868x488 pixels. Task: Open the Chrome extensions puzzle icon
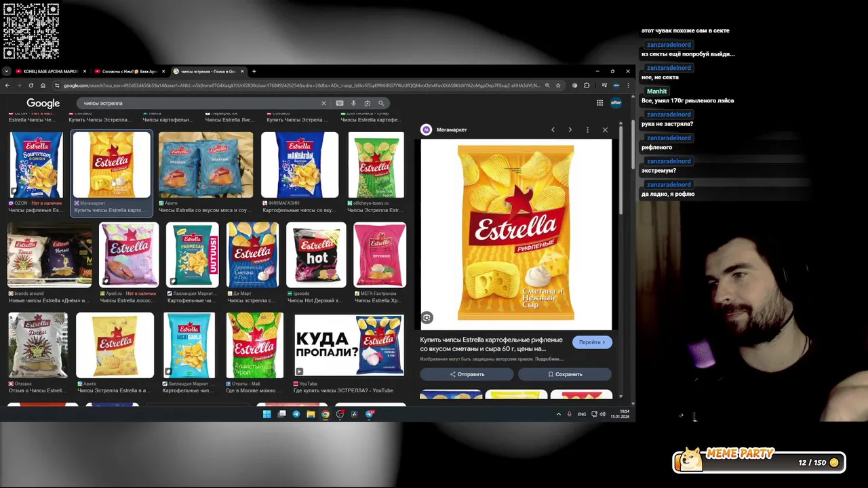(x=587, y=85)
